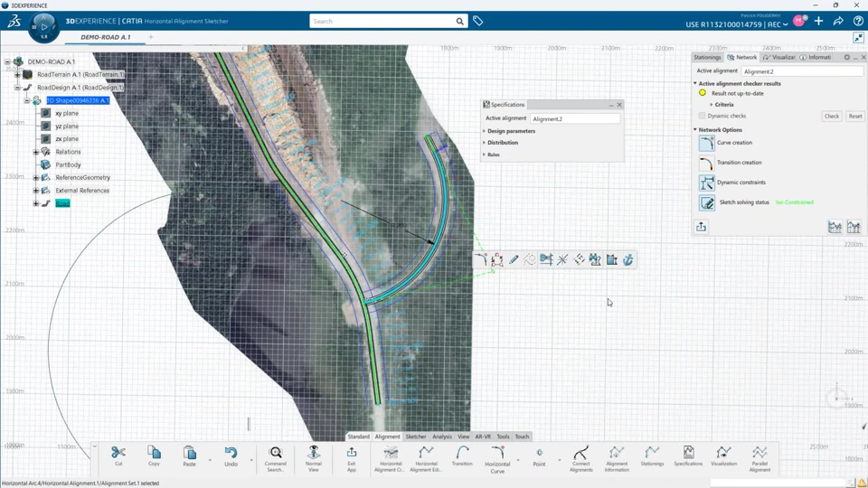Click the Connect Alignments tool

click(x=580, y=453)
